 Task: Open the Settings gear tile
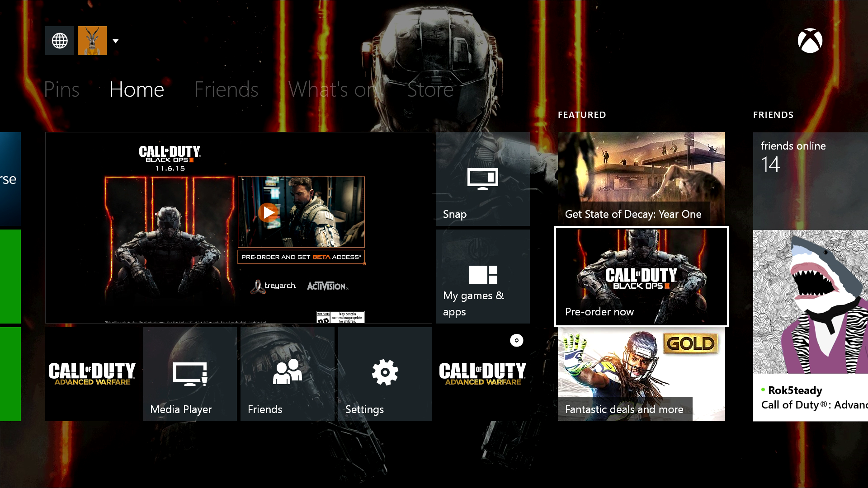[385, 374]
